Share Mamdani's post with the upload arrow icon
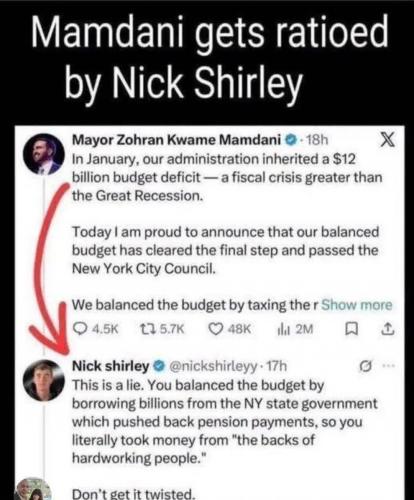Image resolution: width=414 pixels, height=500 pixels. click(388, 329)
